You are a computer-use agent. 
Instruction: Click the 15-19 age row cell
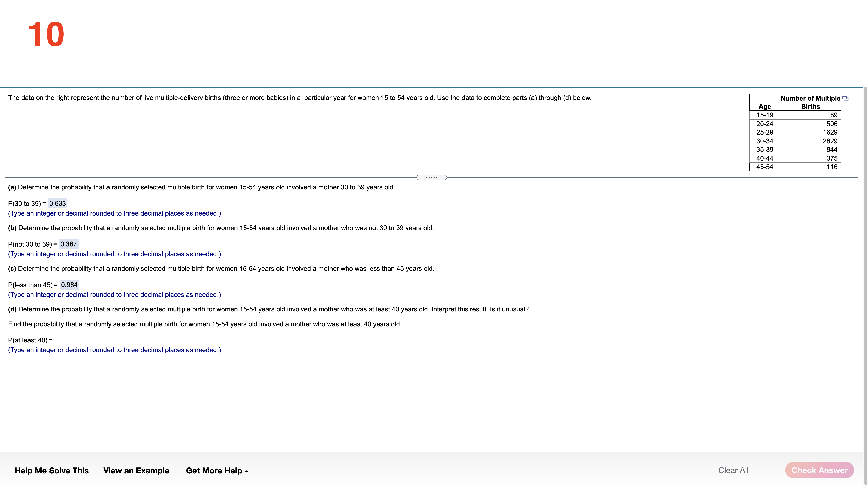tap(765, 115)
